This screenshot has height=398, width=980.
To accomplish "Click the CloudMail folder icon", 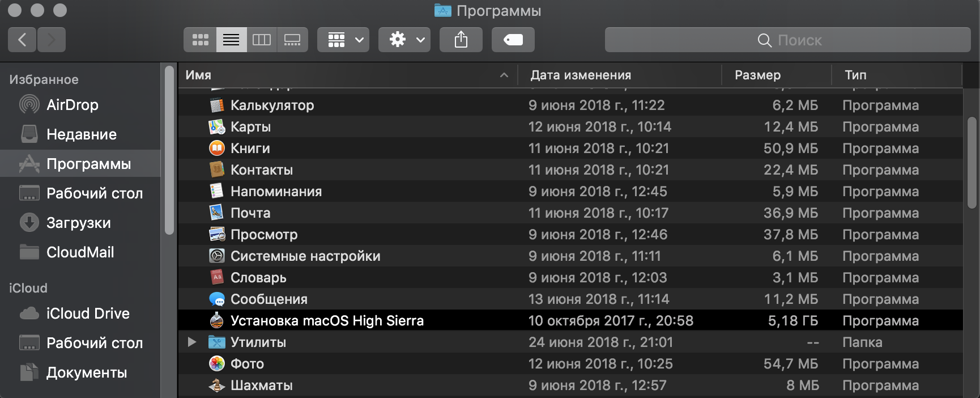I will 29,252.
